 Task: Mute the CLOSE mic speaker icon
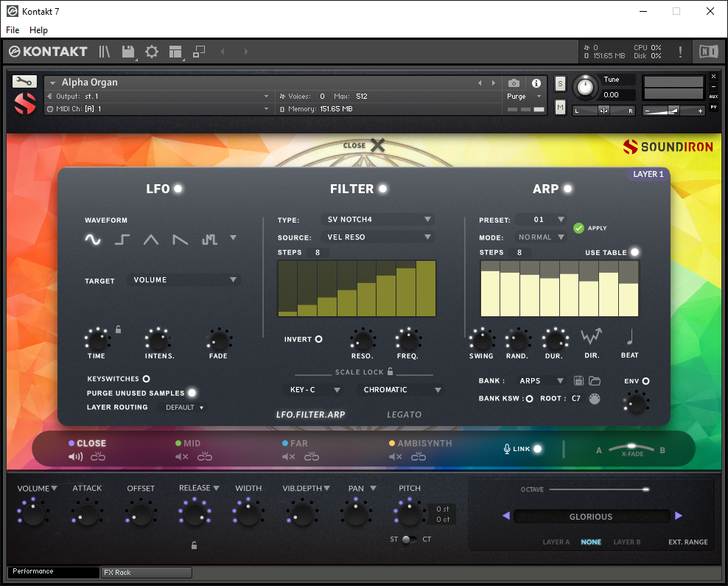point(76,457)
